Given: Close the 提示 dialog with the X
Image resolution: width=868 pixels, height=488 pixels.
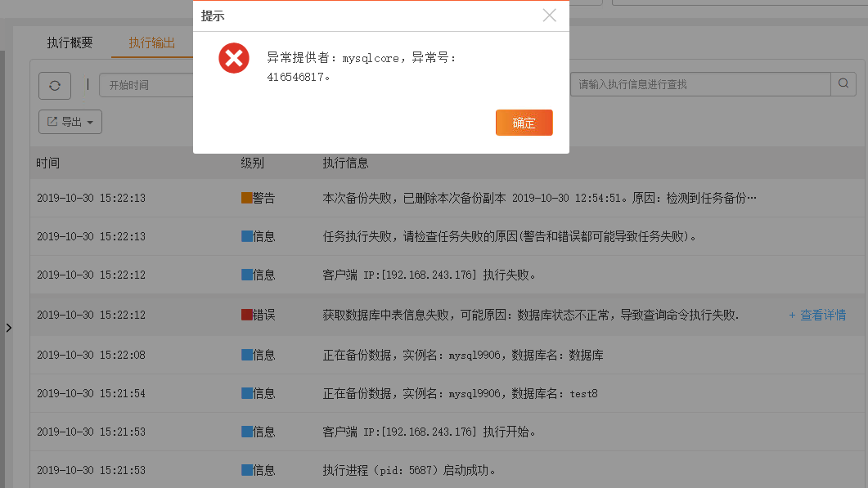Looking at the screenshot, I should [x=549, y=16].
